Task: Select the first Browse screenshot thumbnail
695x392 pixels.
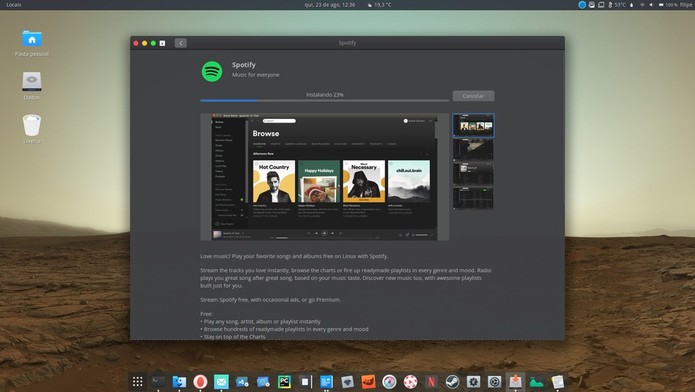Action: point(473,125)
